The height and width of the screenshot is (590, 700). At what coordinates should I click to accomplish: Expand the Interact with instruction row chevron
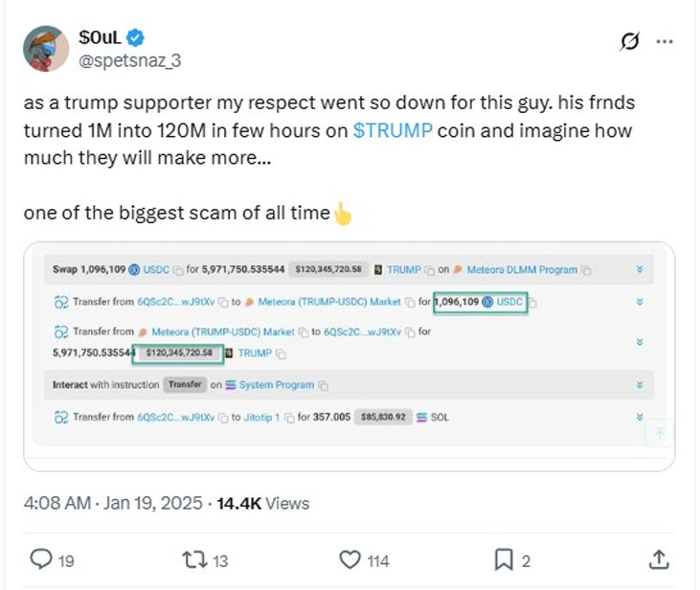pos(640,384)
